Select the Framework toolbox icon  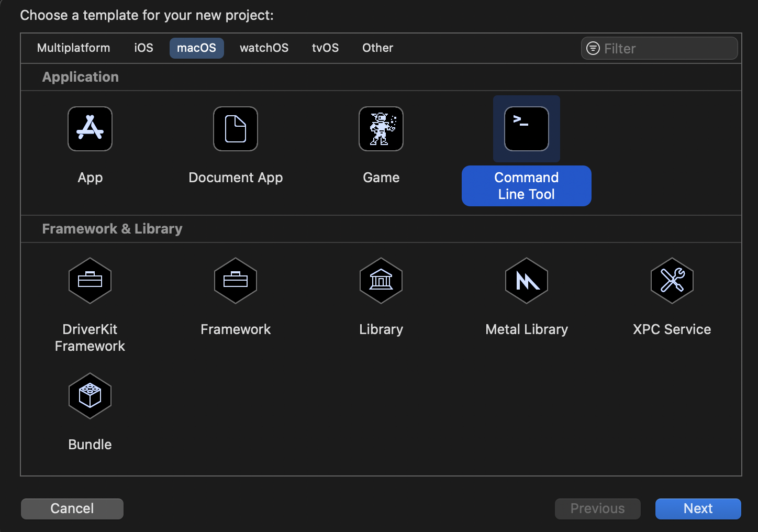click(236, 281)
